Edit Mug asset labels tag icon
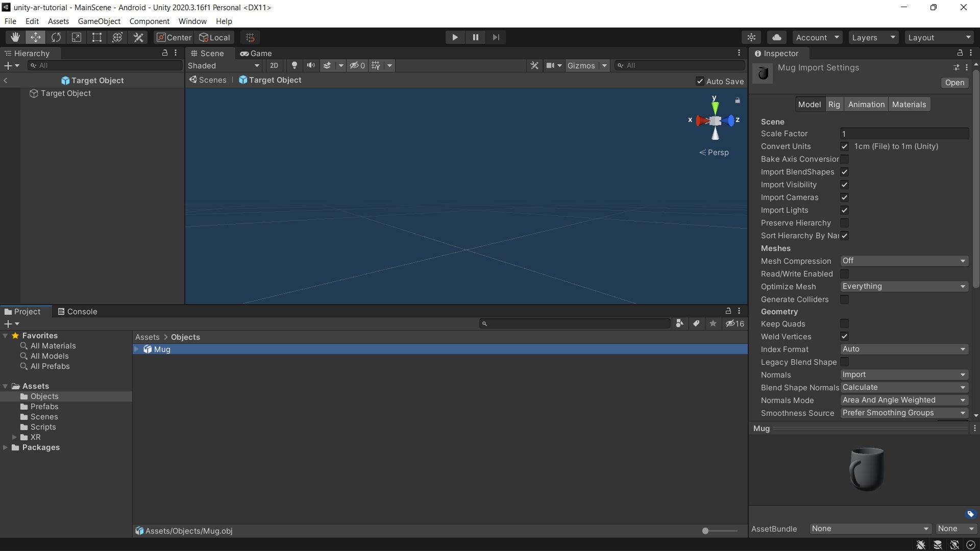 coord(971,514)
